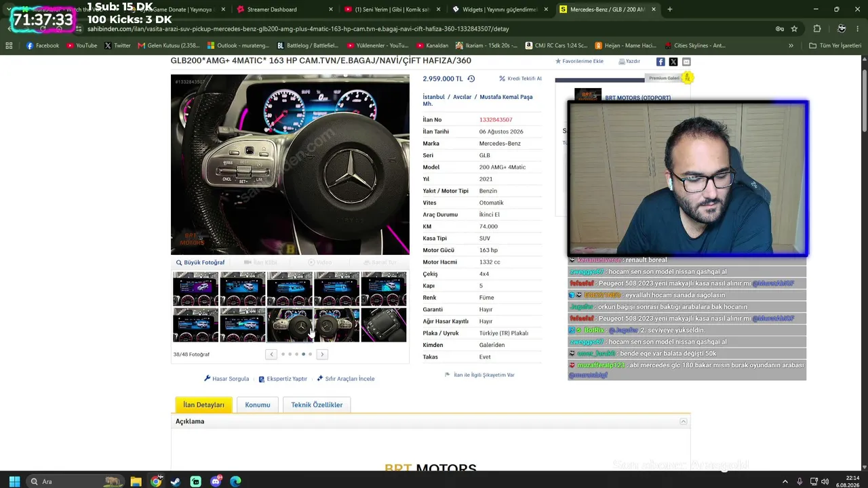
Task: Open the Mustafa Kemal Paşa Mh. neighborhood link
Action: coord(477,100)
